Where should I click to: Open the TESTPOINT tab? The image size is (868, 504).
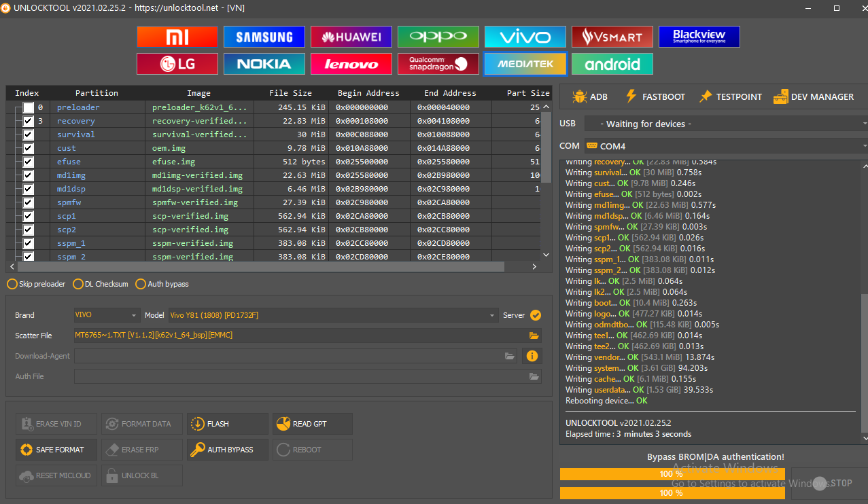tap(731, 96)
